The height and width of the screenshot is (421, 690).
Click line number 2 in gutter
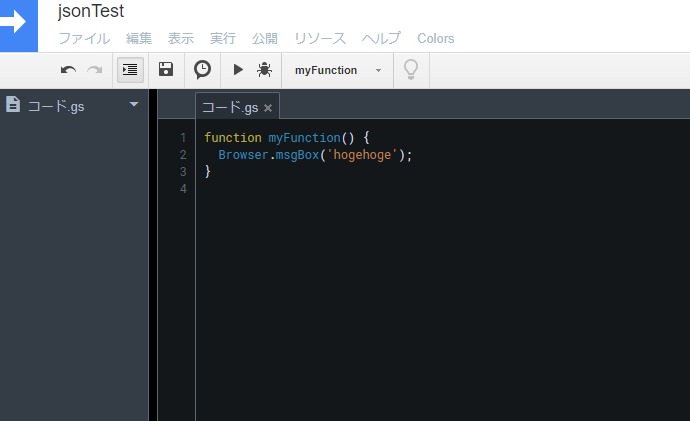(183, 155)
